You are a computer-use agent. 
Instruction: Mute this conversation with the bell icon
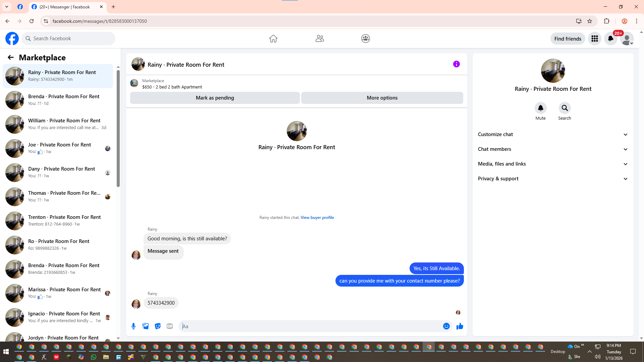540,108
